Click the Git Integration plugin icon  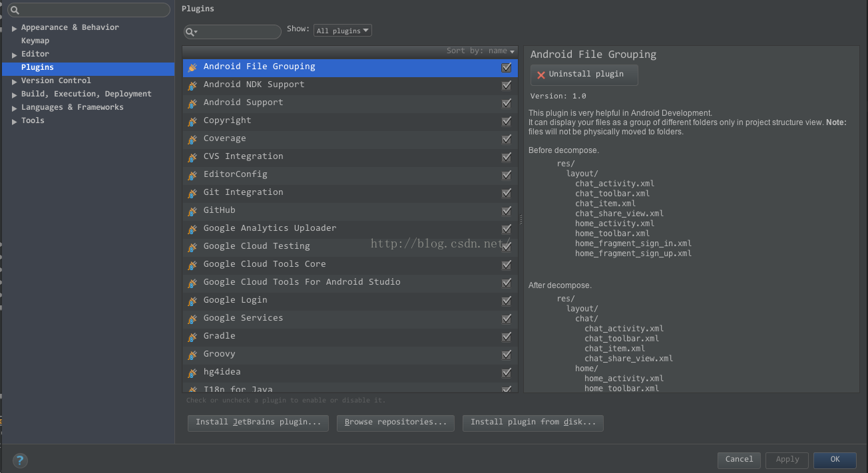click(x=192, y=193)
